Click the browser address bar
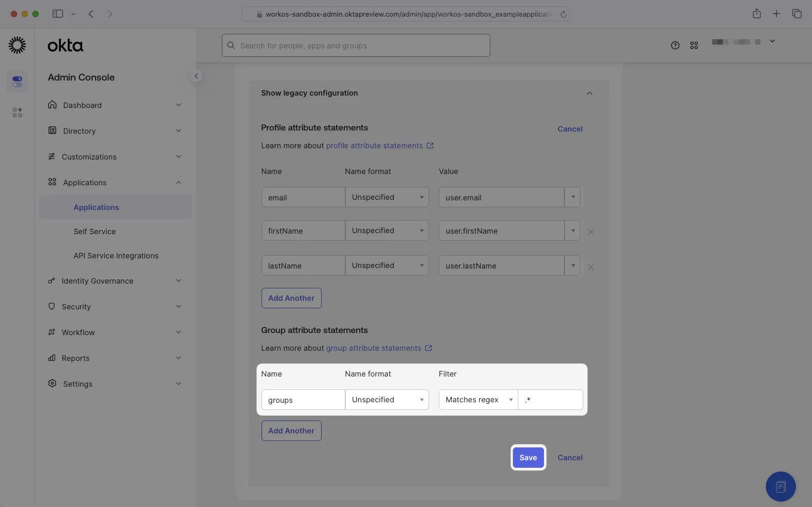812x507 pixels. (406, 14)
